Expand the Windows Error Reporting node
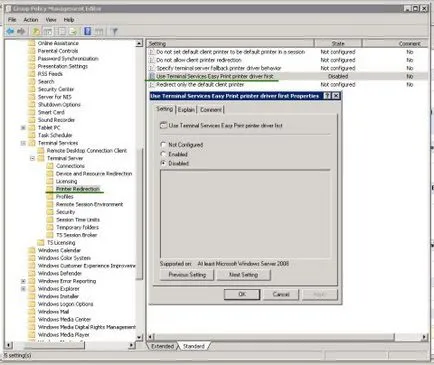The height and width of the screenshot is (365, 434). (23, 281)
